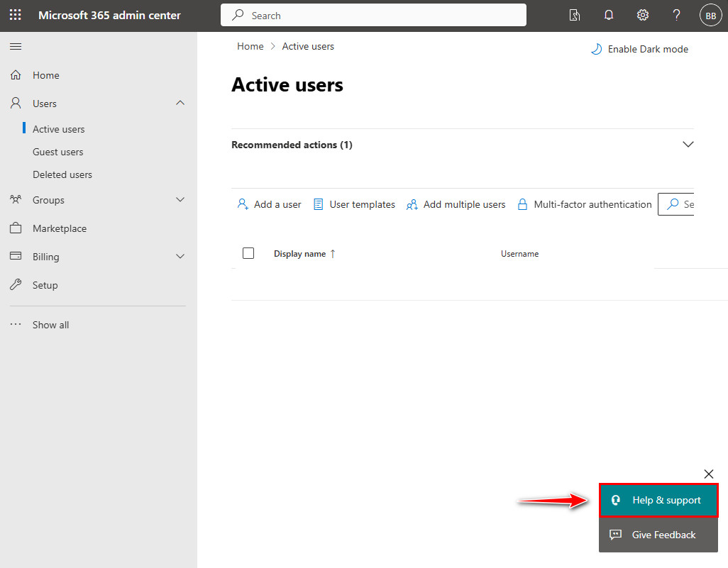This screenshot has height=568, width=728.
Task: Expand the Billing section chevron
Action: [x=180, y=256]
